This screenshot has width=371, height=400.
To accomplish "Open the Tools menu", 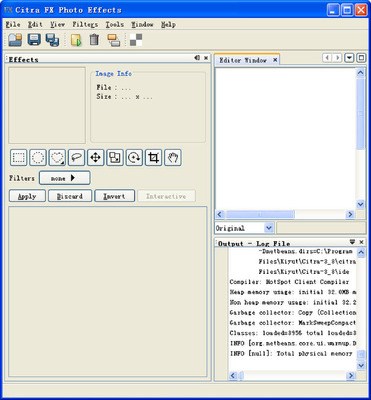I will pyautogui.click(x=114, y=25).
